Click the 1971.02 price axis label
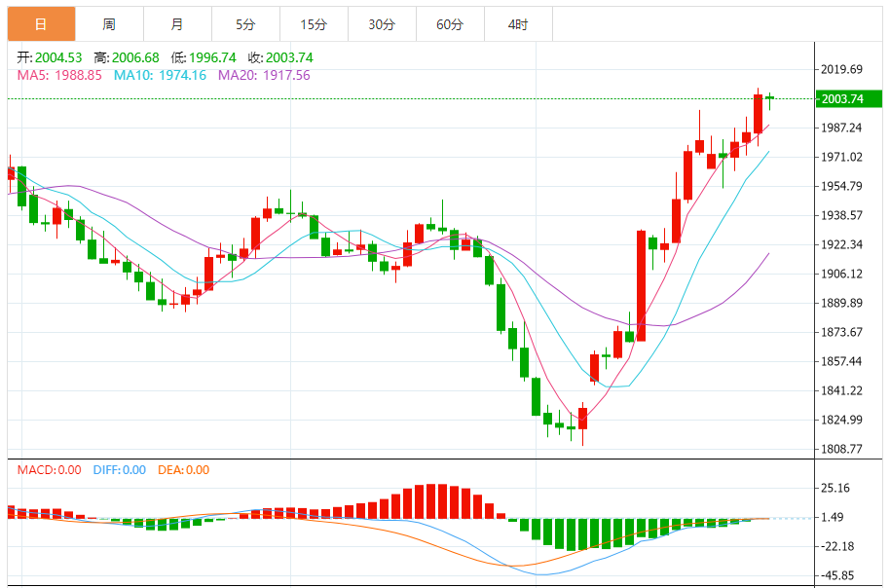Image resolution: width=890 pixels, height=588 pixels. click(841, 157)
